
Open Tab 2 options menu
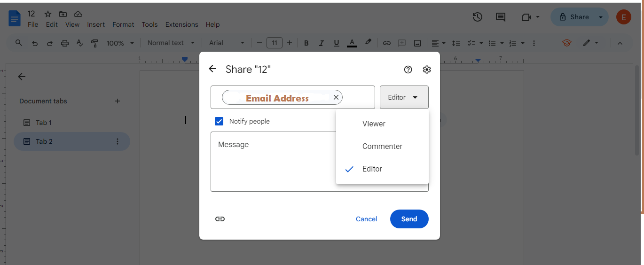point(118,141)
